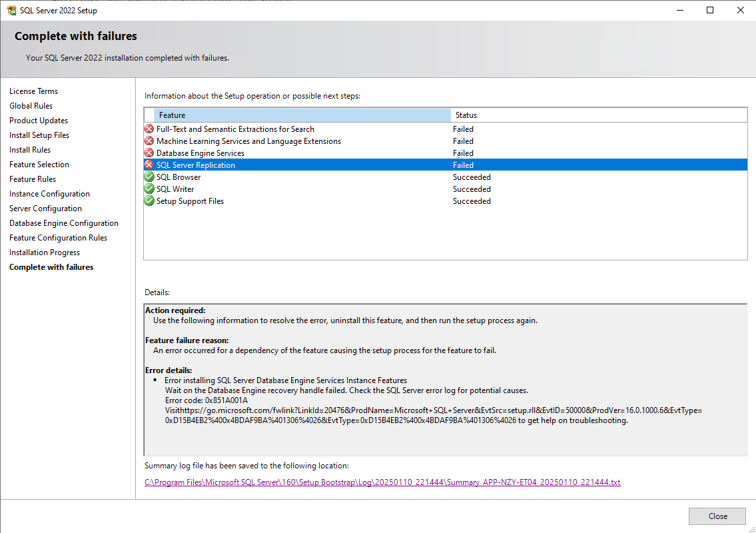Maximize the SQL Server 2022 Setup window
Image resolution: width=756 pixels, height=533 pixels.
pyautogui.click(x=710, y=10)
